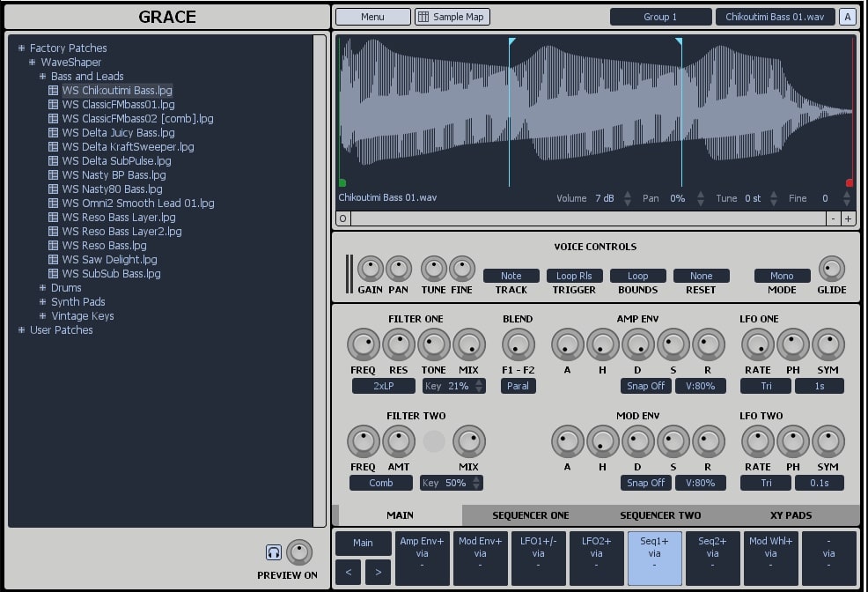
Task: Toggle Snap Off on the Amp Env
Action: [645, 386]
